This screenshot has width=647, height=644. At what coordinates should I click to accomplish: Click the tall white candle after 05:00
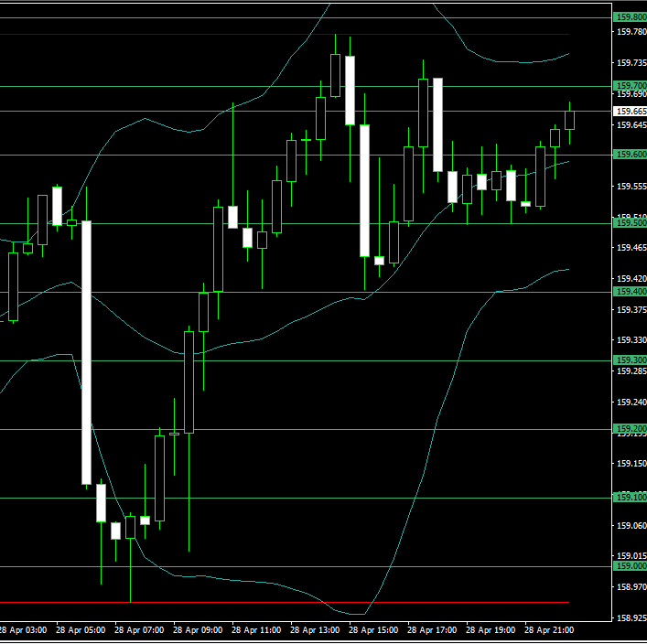point(86,352)
